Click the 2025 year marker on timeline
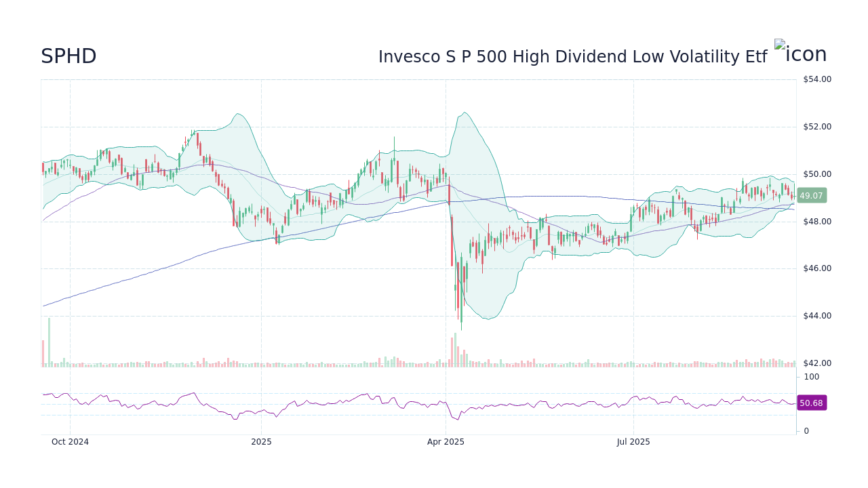Viewport: 868px width, 488px height. [261, 441]
